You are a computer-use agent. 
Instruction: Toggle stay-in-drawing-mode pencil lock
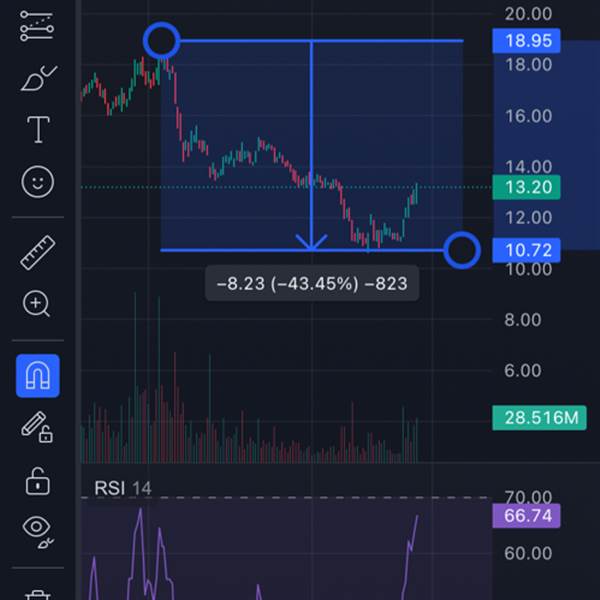37,427
